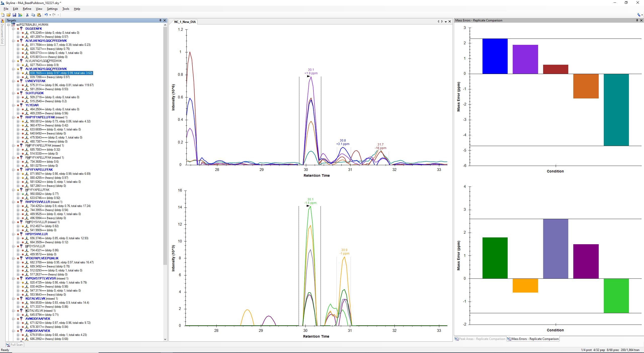
Task: Select the HPYFYAPELLFFAK peptide in Targets
Action: click(39, 170)
